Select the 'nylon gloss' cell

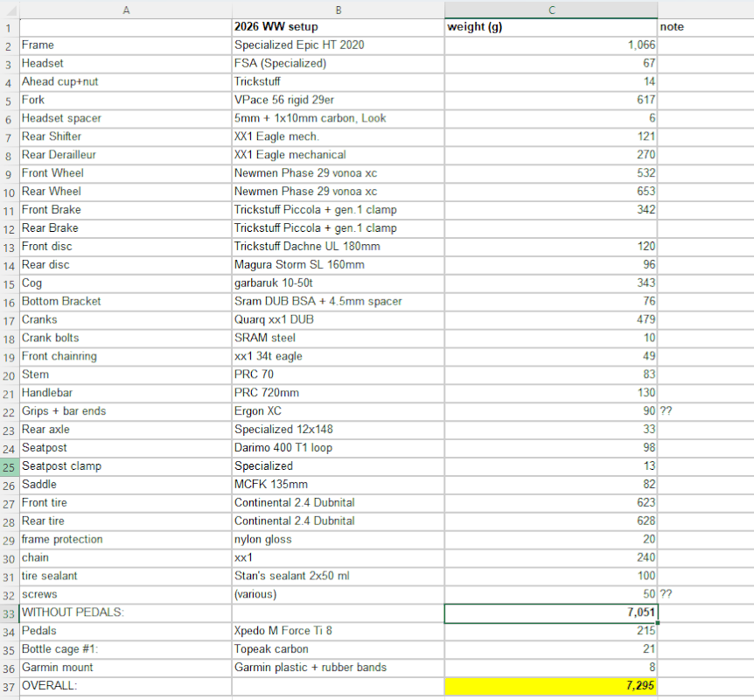(x=338, y=539)
